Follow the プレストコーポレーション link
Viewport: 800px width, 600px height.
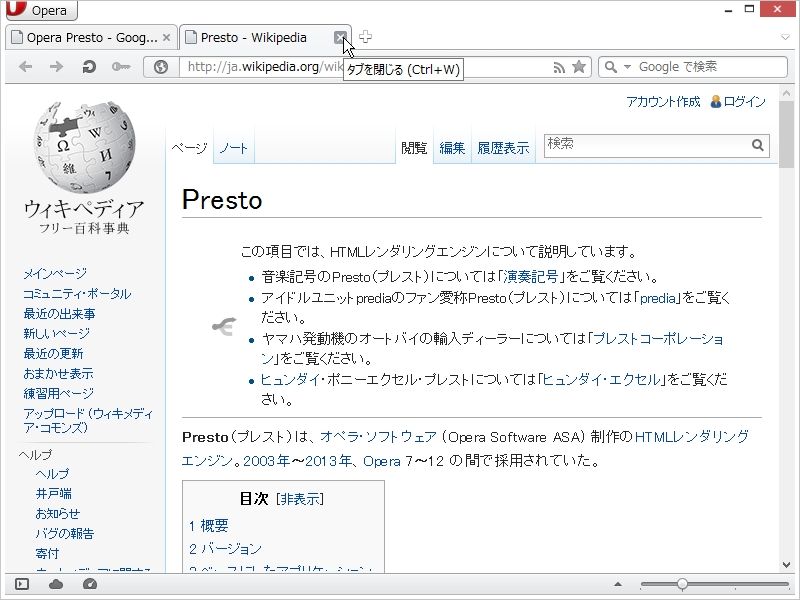[658, 339]
